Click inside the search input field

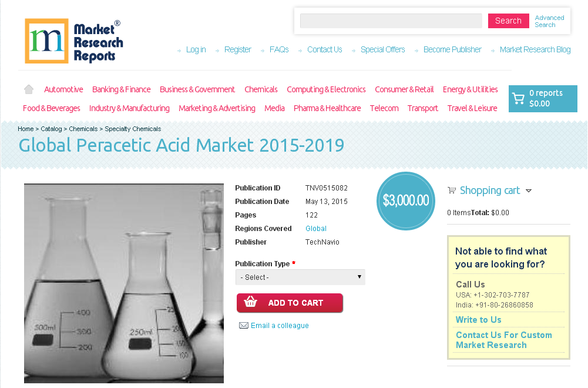coord(390,21)
